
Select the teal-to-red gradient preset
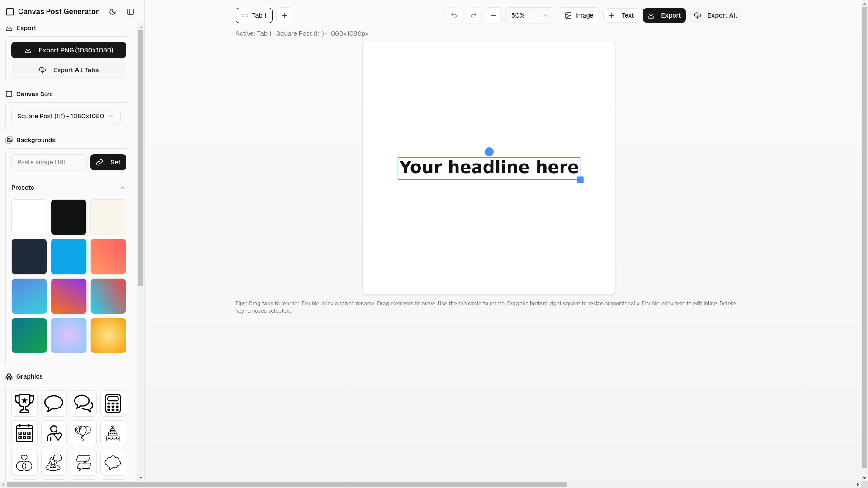click(x=108, y=296)
